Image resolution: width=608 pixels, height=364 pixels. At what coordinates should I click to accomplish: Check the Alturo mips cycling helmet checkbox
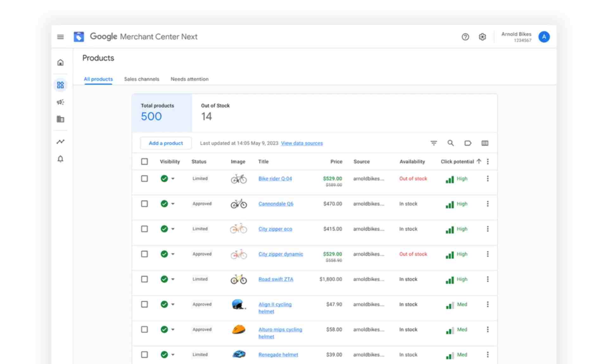click(x=144, y=329)
